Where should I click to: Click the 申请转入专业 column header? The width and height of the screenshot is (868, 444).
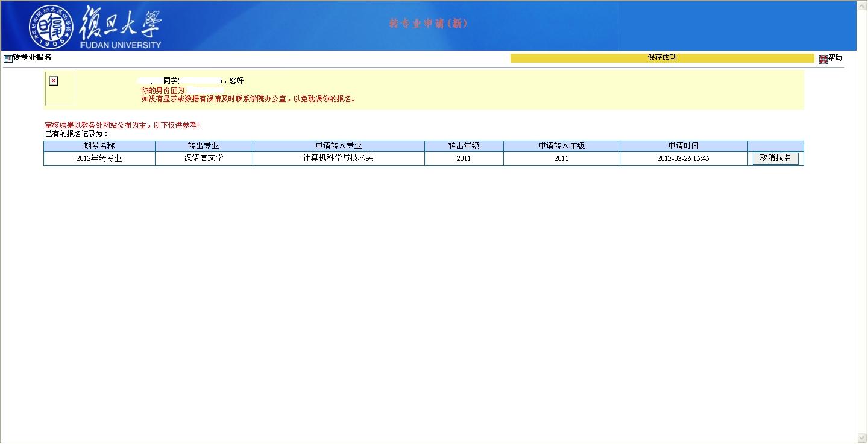point(338,146)
